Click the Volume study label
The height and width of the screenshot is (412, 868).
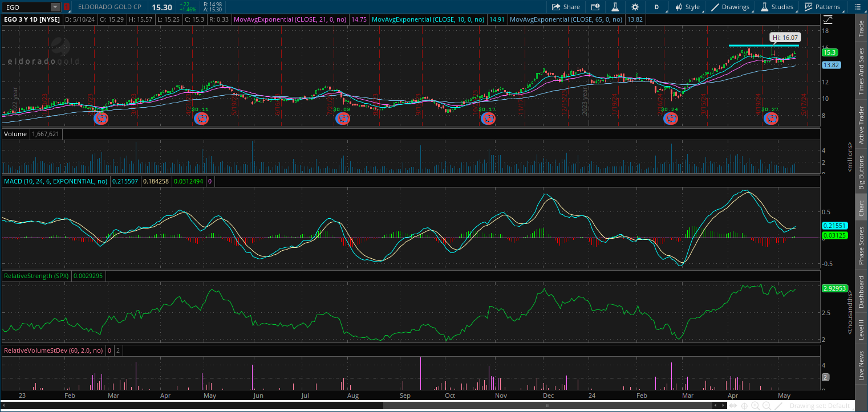click(15, 134)
